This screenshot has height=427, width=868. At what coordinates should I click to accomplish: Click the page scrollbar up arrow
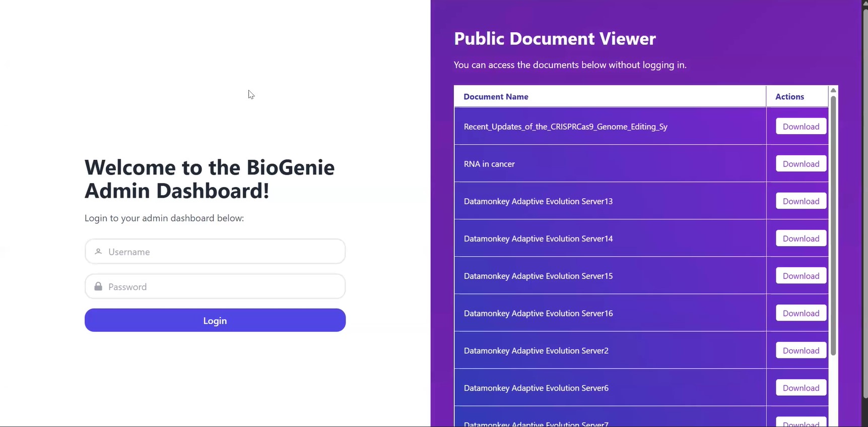coord(864,4)
